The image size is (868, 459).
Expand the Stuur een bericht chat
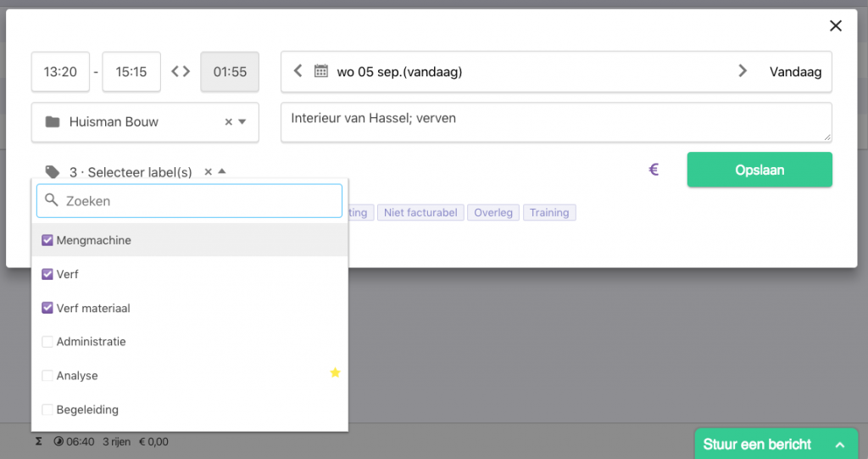tap(840, 445)
